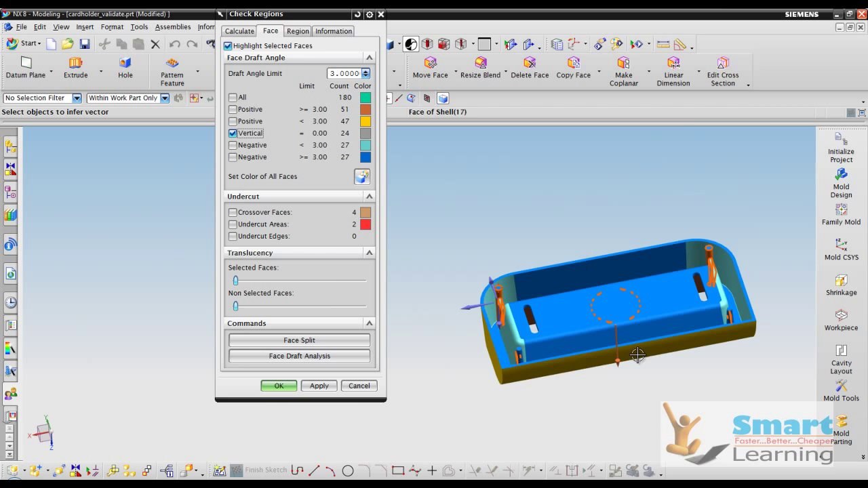Open the File menu
Screen dimensions: 868x488
pyautogui.click(x=22, y=27)
